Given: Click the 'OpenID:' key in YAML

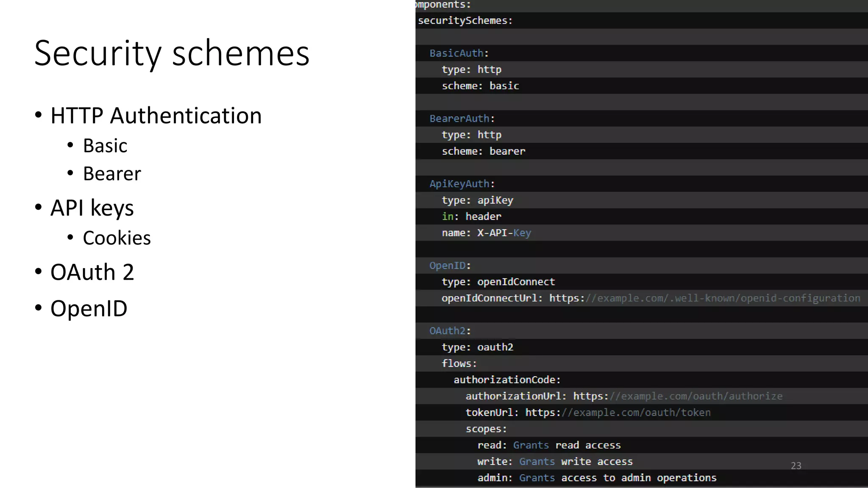Looking at the screenshot, I should [x=450, y=266].
